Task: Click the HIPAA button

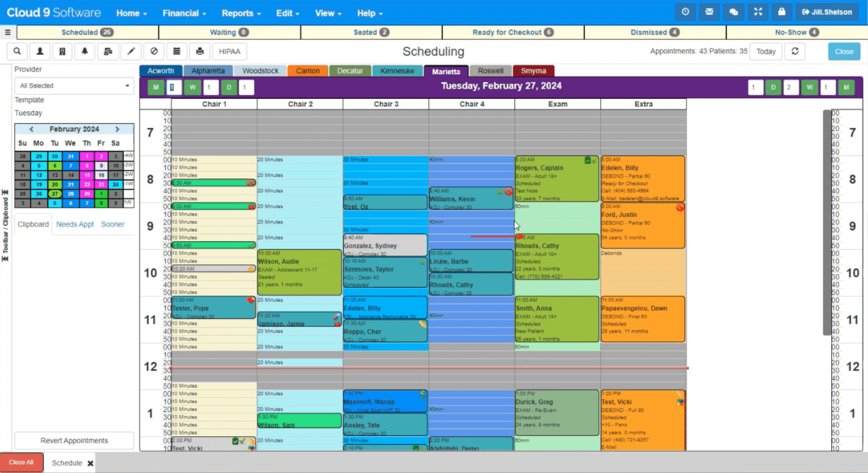Action: pos(229,51)
